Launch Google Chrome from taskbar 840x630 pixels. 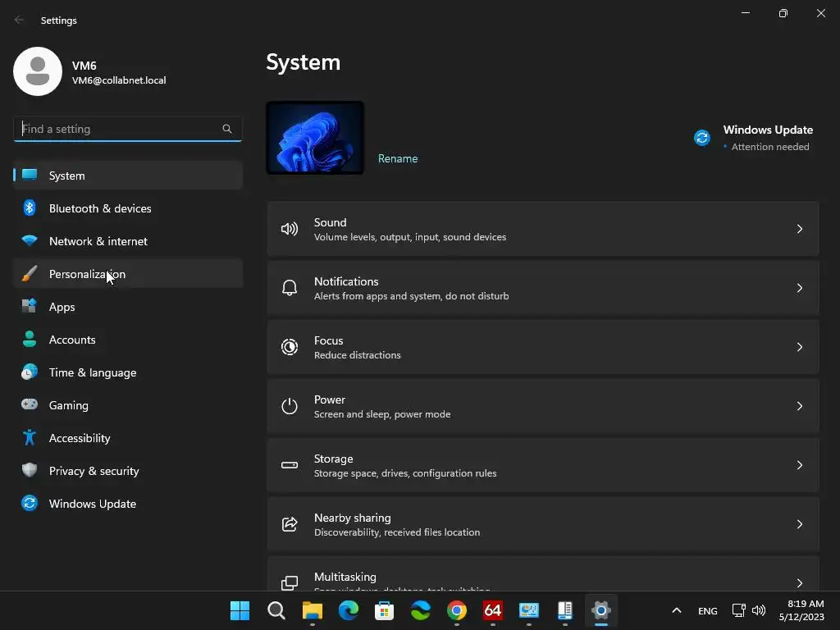[456, 610]
